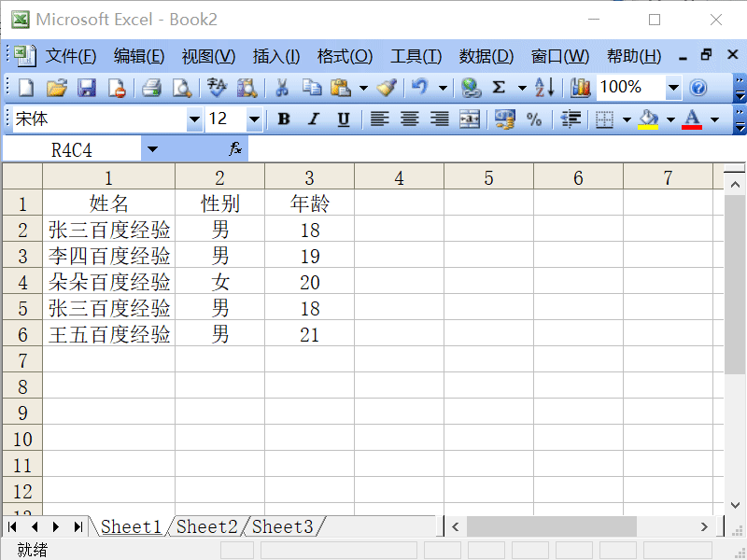Screen dimensions: 747x560
Task: Insert an AutoSum formula
Action: (x=500, y=87)
